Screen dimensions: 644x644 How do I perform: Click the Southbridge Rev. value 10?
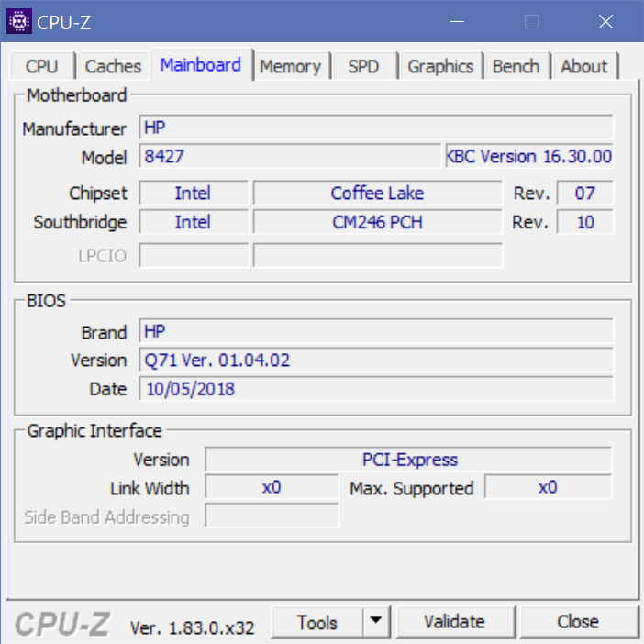(585, 222)
